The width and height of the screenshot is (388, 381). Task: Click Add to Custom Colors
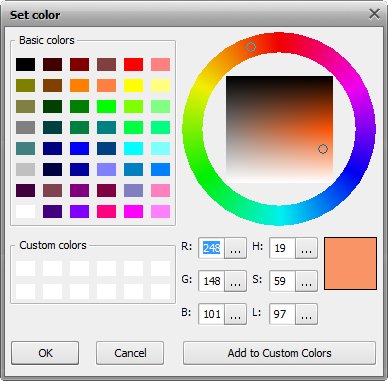pyautogui.click(x=279, y=353)
